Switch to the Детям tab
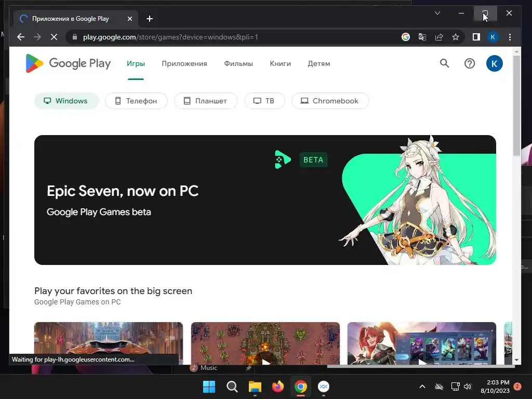Image resolution: width=532 pixels, height=399 pixels. coord(319,63)
